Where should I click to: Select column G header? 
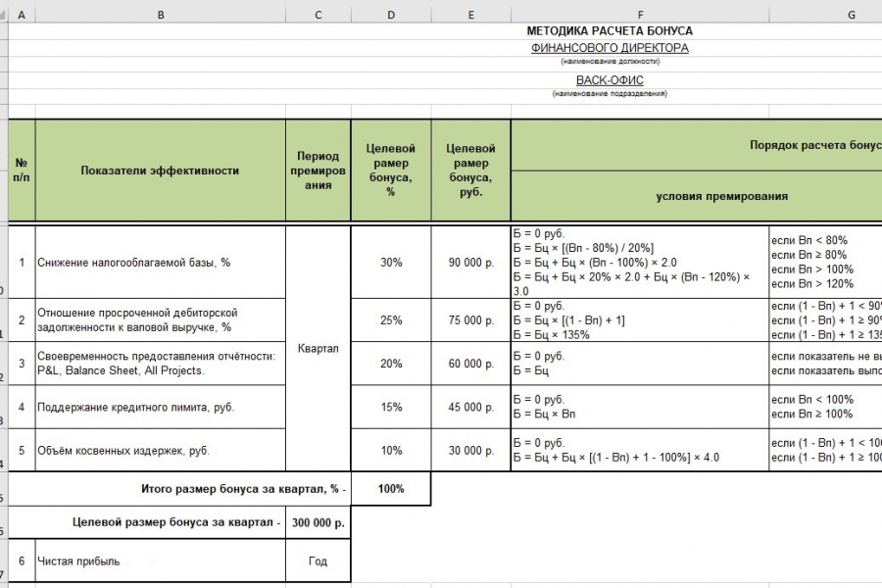coord(825,15)
